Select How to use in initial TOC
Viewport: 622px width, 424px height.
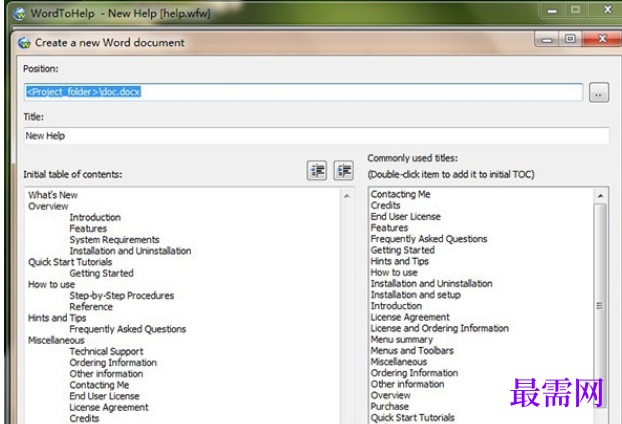51,284
